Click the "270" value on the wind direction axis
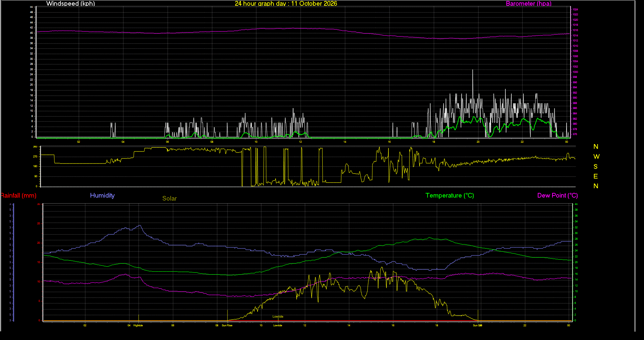Screen dimensions: 644x340 (35, 156)
